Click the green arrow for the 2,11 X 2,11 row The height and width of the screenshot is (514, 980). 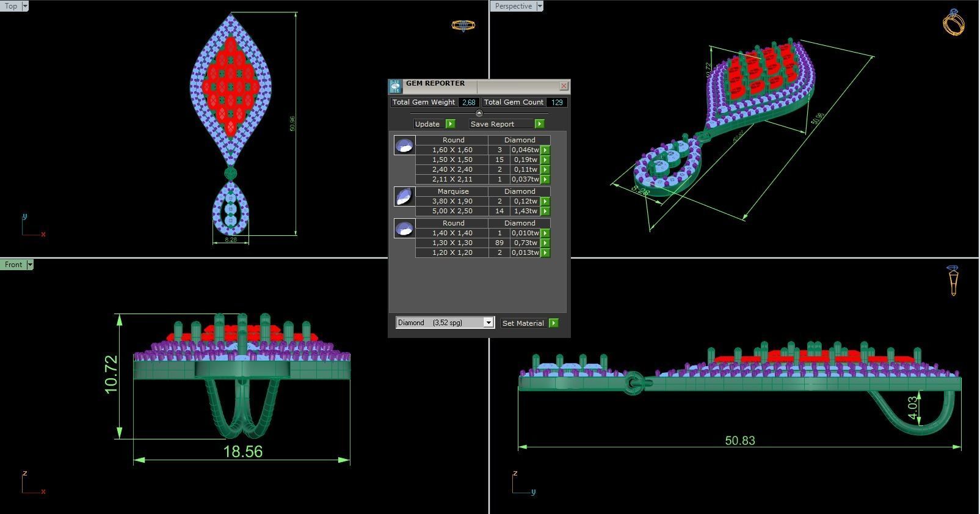pos(545,179)
